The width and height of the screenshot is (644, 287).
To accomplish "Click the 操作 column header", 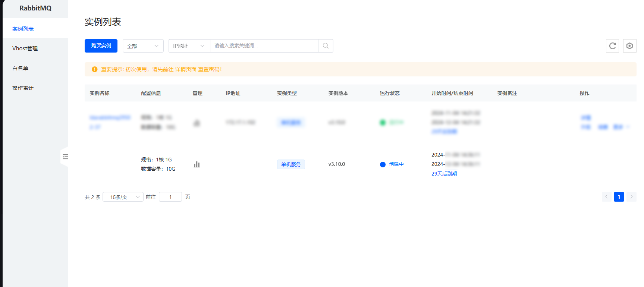I will [584, 93].
